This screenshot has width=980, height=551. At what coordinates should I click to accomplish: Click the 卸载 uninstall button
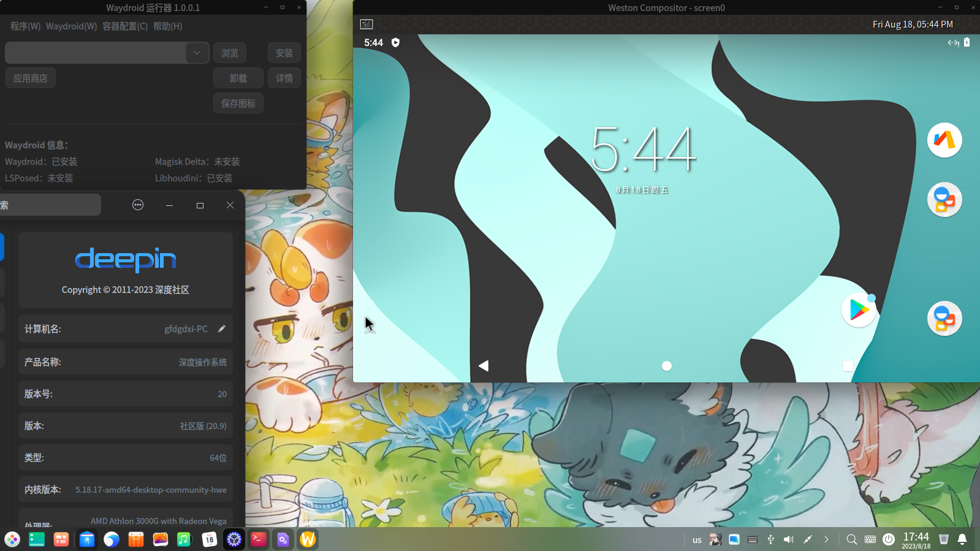[238, 78]
